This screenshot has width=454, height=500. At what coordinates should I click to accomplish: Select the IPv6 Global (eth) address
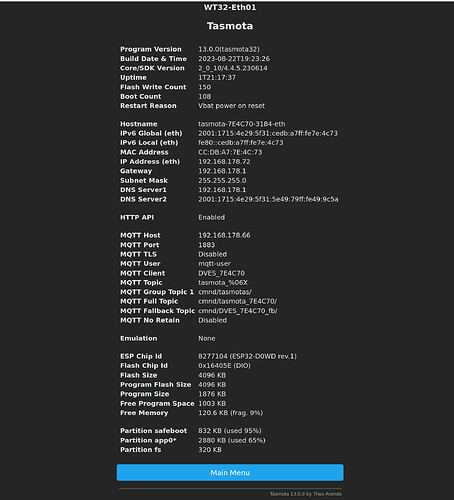pos(268,133)
